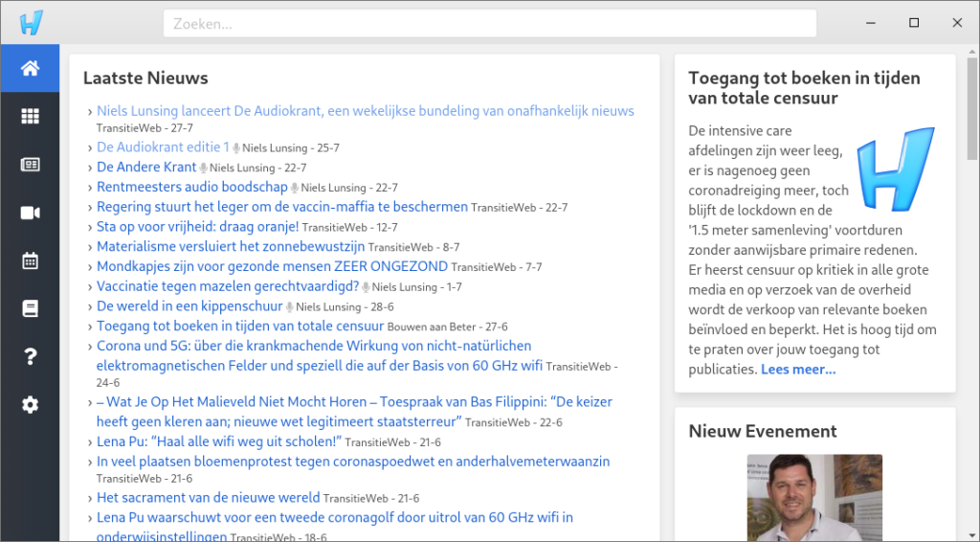Open the grid apps view icon
The image size is (980, 542).
click(x=30, y=116)
